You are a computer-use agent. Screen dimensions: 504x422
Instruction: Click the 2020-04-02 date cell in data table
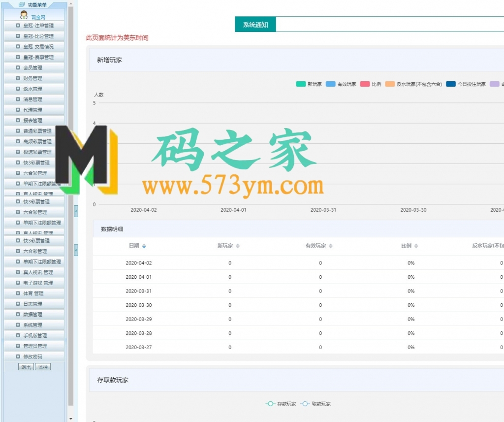[x=139, y=263]
